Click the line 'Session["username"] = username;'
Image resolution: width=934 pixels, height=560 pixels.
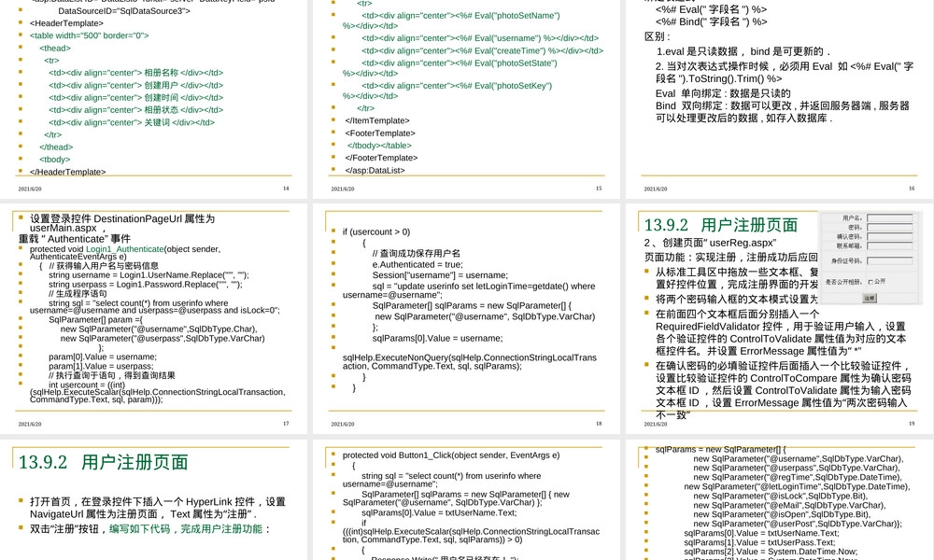(x=440, y=275)
